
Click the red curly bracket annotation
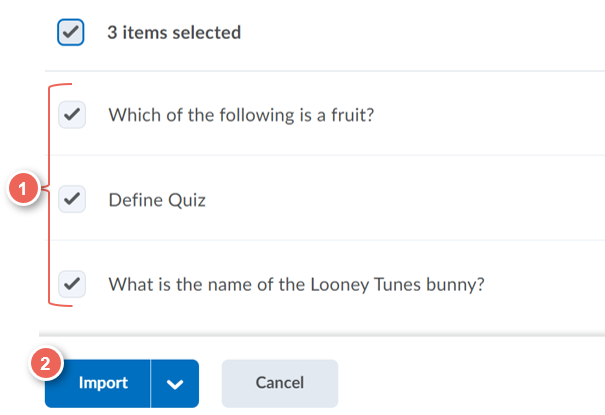point(54,195)
